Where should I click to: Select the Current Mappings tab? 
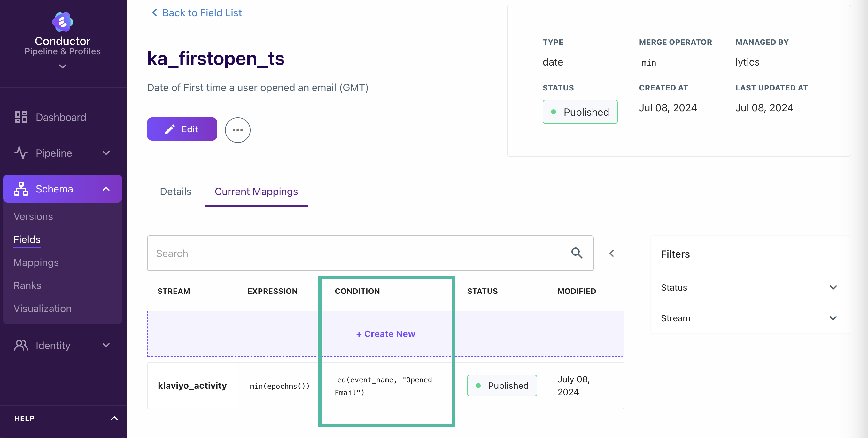click(x=256, y=192)
